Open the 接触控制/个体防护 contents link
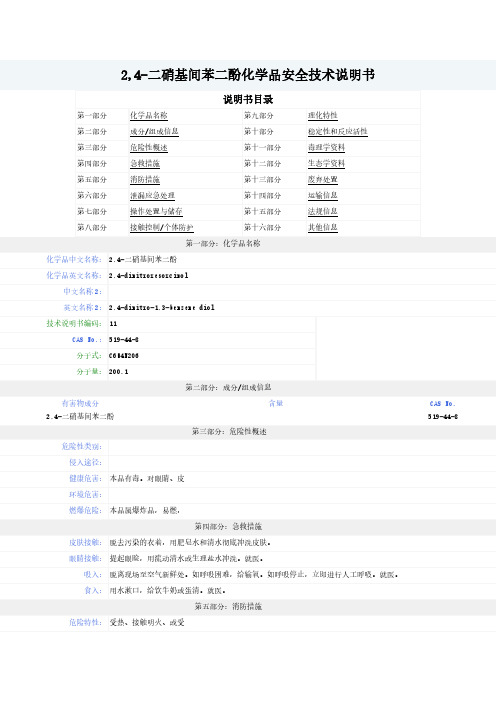Image resolution: width=496 pixels, height=702 pixels. tap(162, 227)
